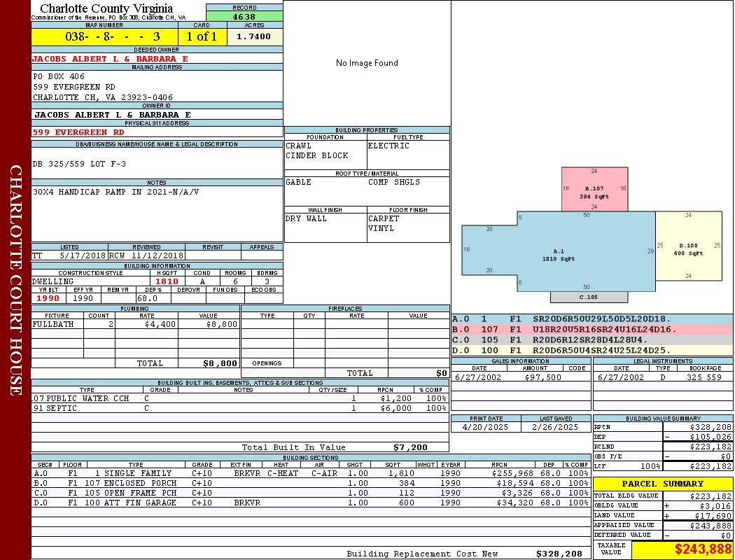Click the red TAXABLE VALUE $243,888
Image resolution: width=735 pixels, height=560 pixels.
[x=703, y=549]
